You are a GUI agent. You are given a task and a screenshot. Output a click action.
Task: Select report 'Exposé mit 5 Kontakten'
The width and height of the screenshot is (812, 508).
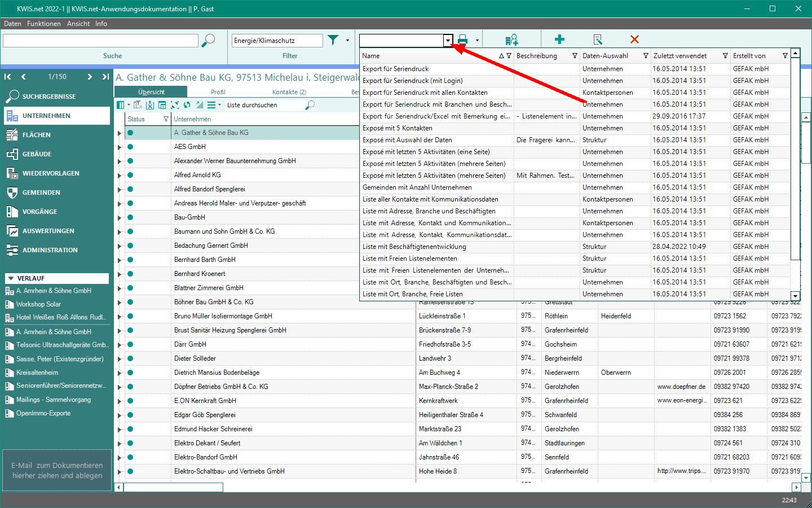pyautogui.click(x=398, y=128)
